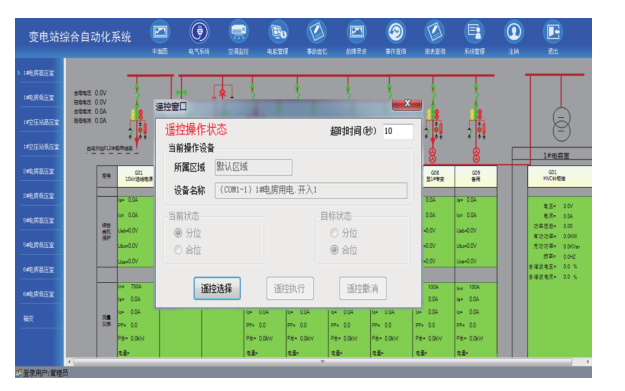Open 箱变 in the left sidebar

29,319
